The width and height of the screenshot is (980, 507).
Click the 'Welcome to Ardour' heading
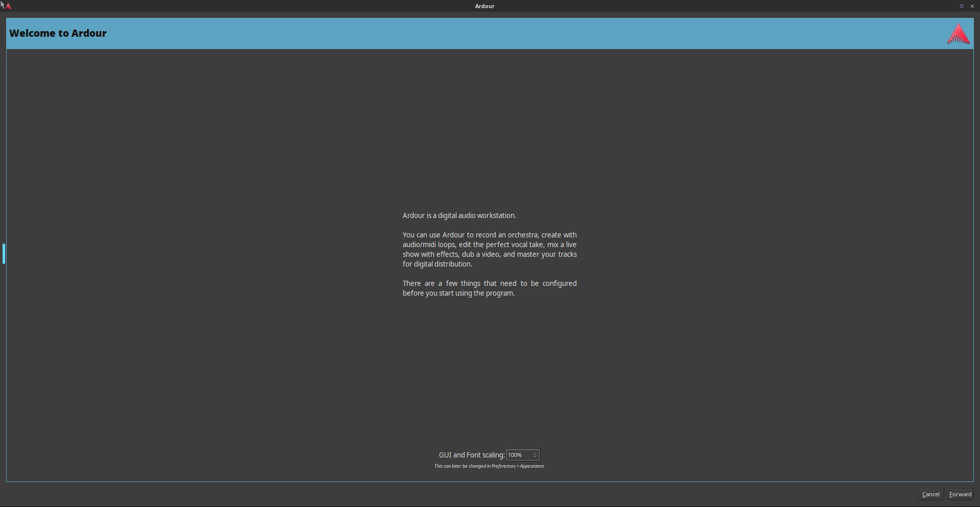click(58, 33)
